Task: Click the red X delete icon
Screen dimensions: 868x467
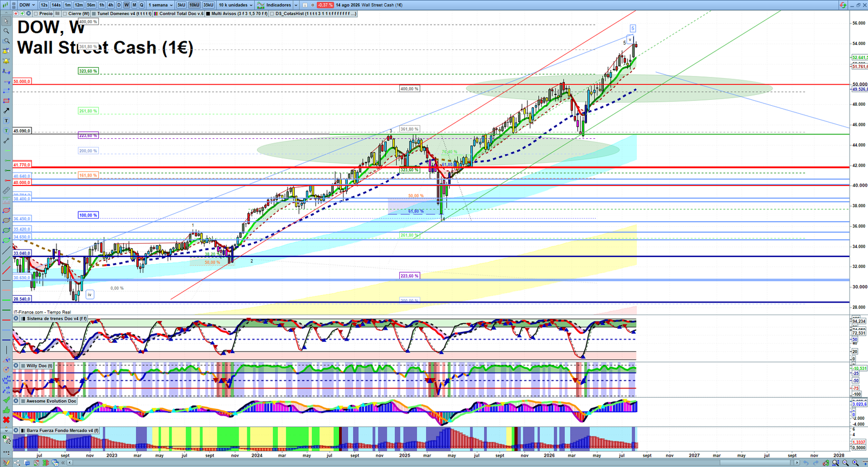Action: [6, 420]
